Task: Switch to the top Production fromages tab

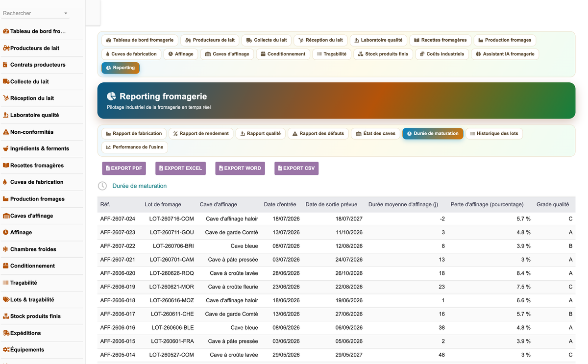Action: click(x=505, y=40)
